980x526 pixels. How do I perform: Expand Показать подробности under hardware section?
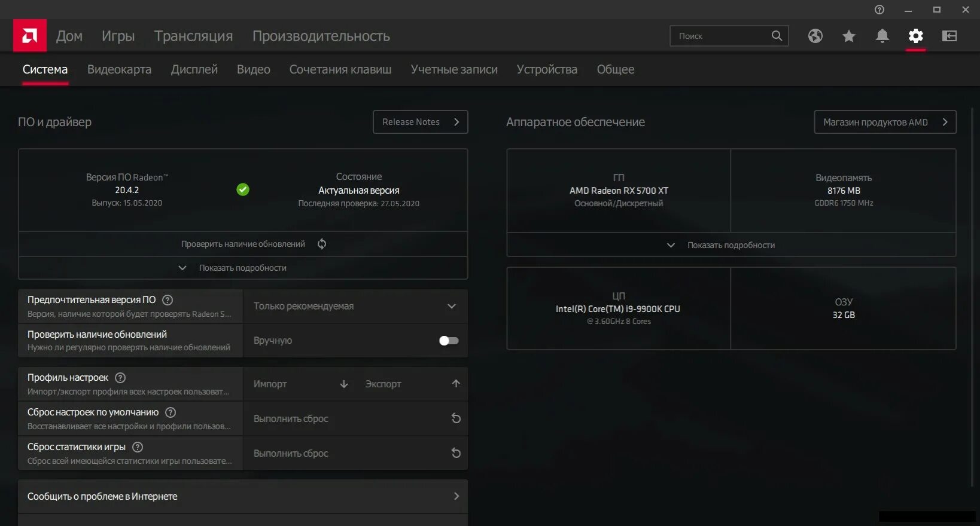pyautogui.click(x=731, y=245)
